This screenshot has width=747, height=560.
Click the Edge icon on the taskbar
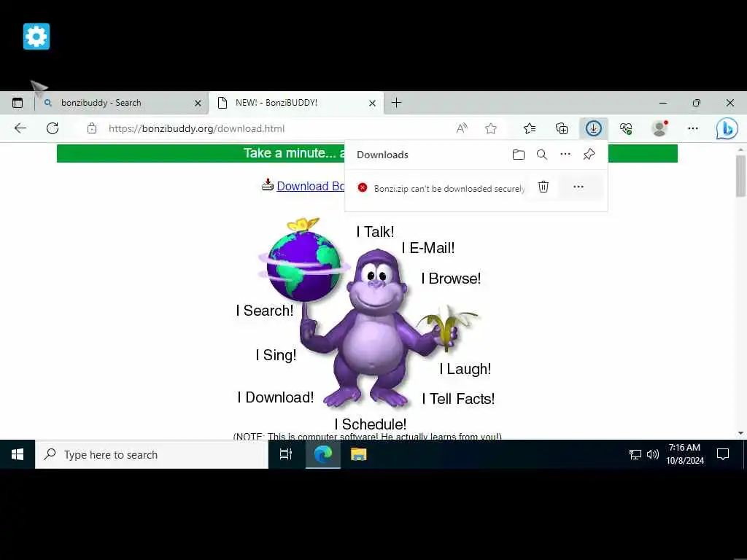click(323, 455)
